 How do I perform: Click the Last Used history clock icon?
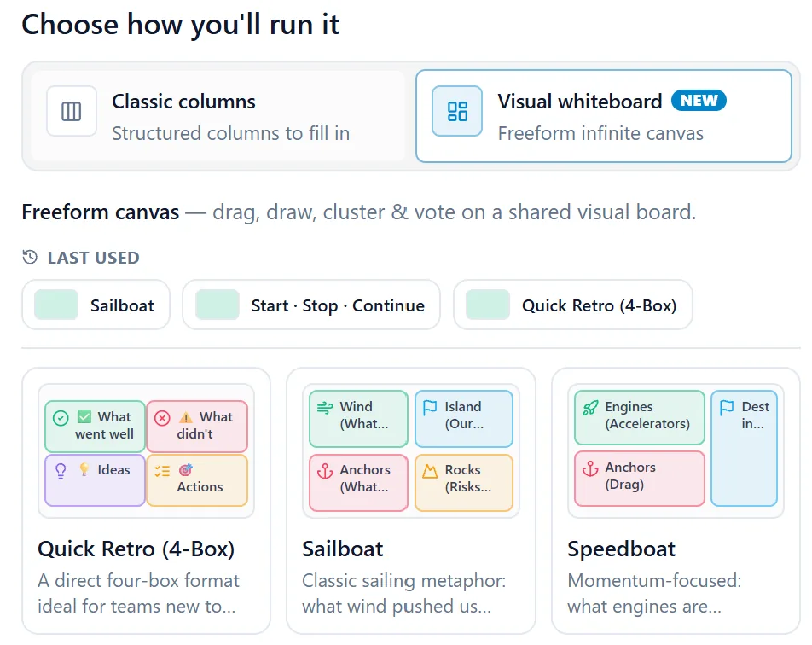[x=30, y=257]
